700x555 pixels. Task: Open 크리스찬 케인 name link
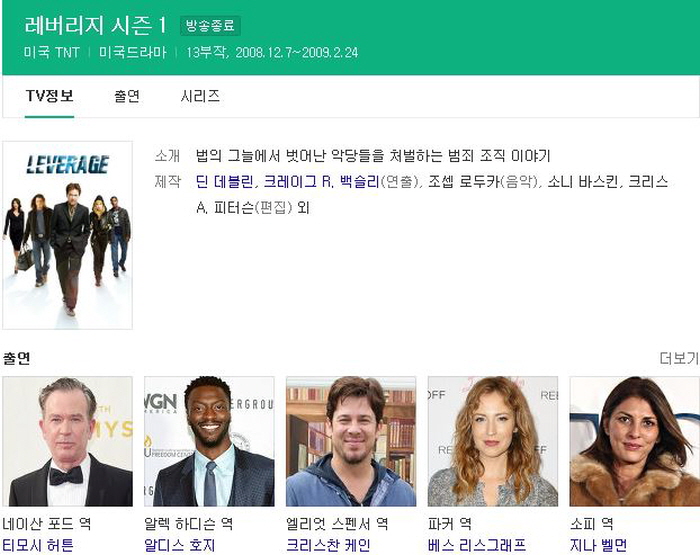(x=328, y=545)
